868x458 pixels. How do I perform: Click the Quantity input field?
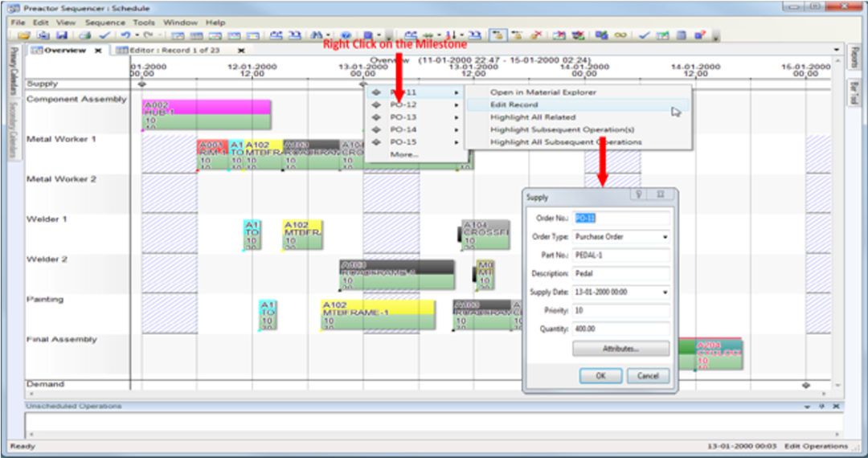pyautogui.click(x=620, y=329)
